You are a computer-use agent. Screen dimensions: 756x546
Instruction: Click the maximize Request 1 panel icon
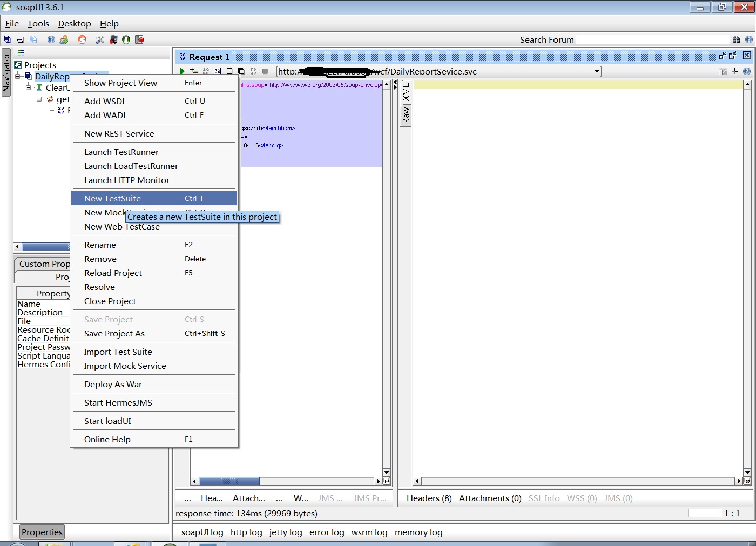point(733,56)
